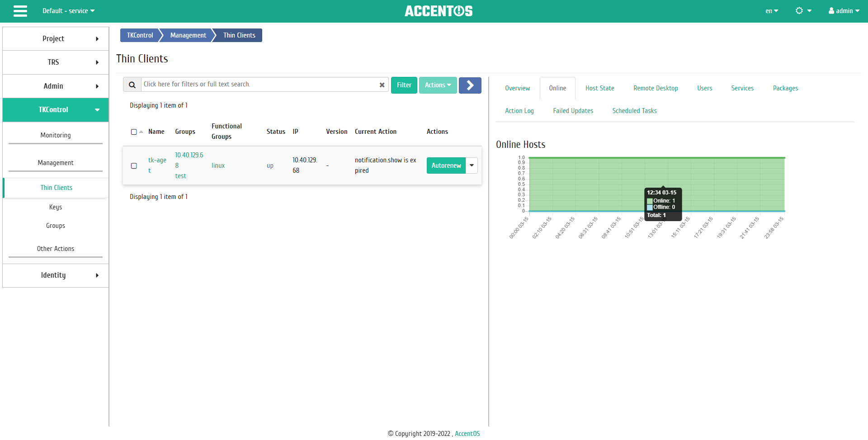The width and height of the screenshot is (868, 440).
Task: Open Other Actions in the sidebar
Action: pos(56,249)
